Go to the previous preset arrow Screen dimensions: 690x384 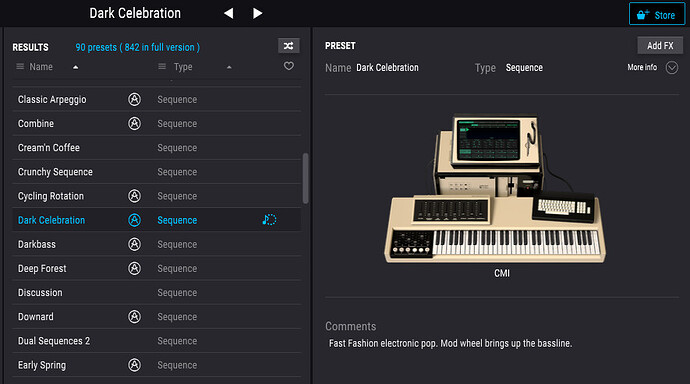[x=228, y=13]
